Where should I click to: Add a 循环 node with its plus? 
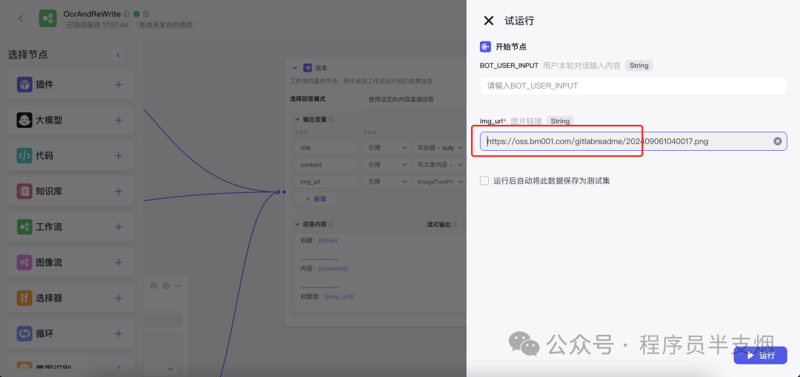(x=118, y=334)
